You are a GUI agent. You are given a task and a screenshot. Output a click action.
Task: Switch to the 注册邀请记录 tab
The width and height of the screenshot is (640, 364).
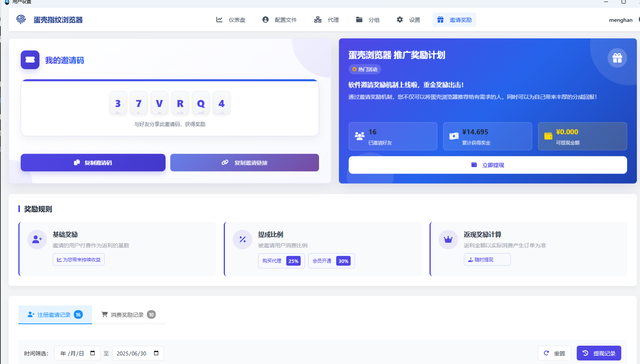point(55,314)
